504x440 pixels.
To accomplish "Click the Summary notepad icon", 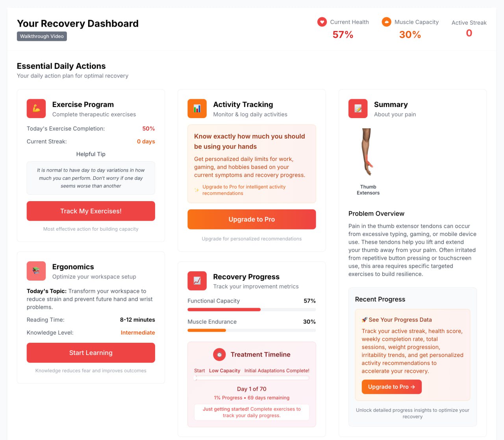I will pyautogui.click(x=358, y=109).
